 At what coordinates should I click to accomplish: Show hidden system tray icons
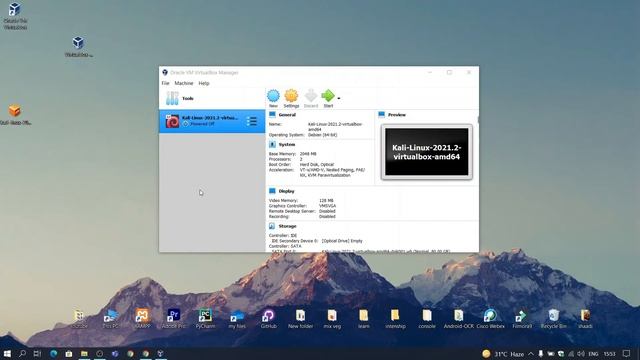coord(531,354)
